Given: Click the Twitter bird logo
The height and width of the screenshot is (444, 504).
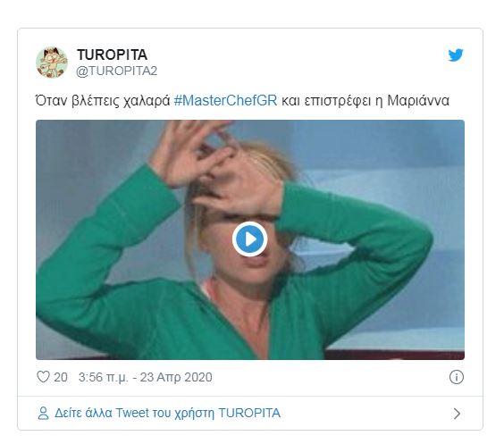Looking at the screenshot, I should (456, 54).
